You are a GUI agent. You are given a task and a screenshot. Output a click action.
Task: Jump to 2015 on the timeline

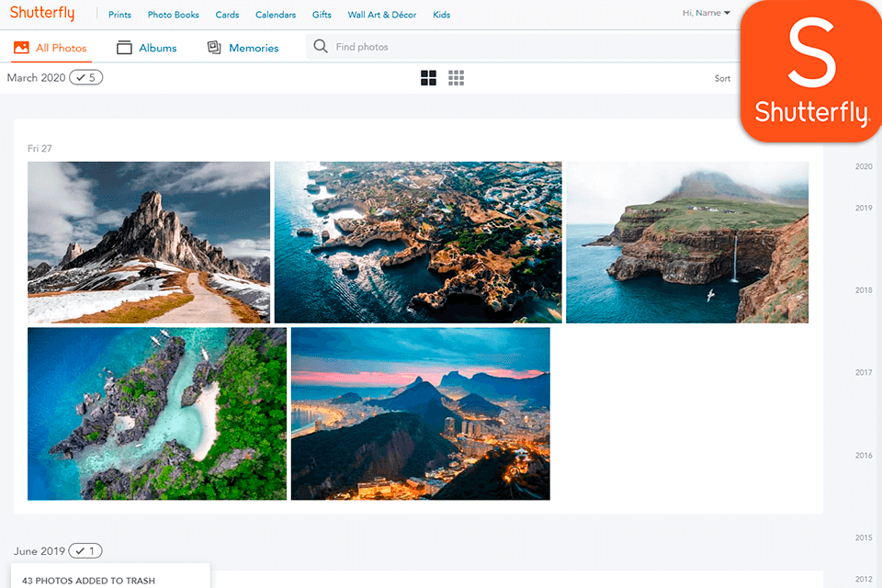tap(864, 537)
